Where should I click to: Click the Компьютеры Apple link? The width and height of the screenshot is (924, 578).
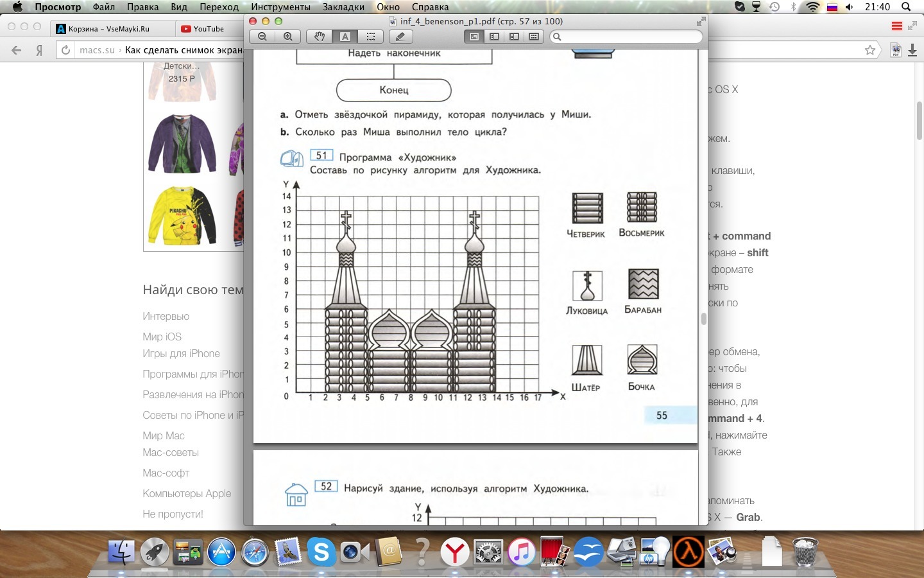(x=187, y=493)
